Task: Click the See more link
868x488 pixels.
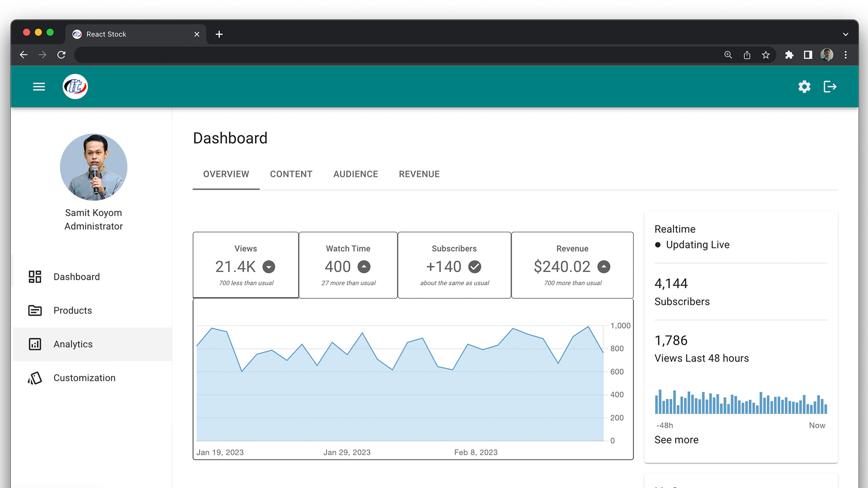Action: (676, 439)
